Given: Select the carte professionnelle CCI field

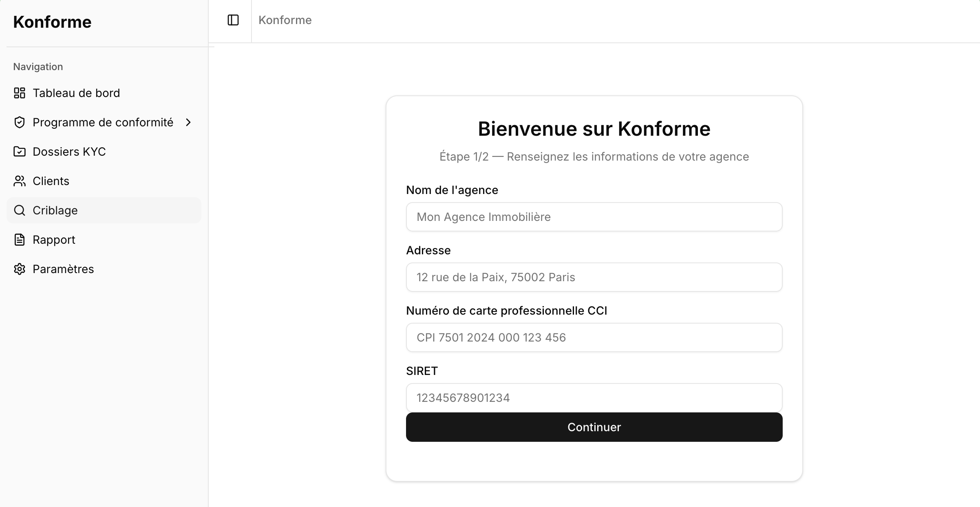Looking at the screenshot, I should 594,337.
